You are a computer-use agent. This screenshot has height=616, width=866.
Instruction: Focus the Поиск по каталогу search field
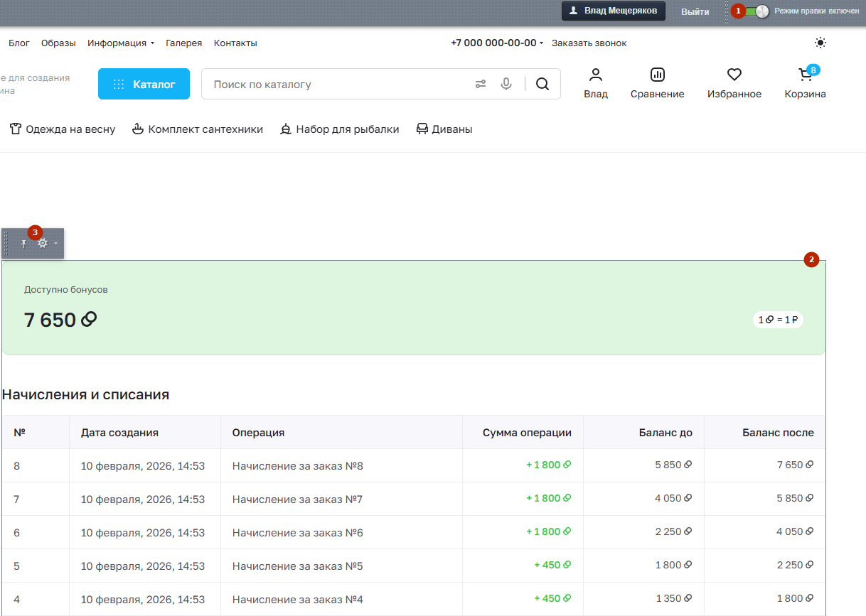[x=334, y=84]
